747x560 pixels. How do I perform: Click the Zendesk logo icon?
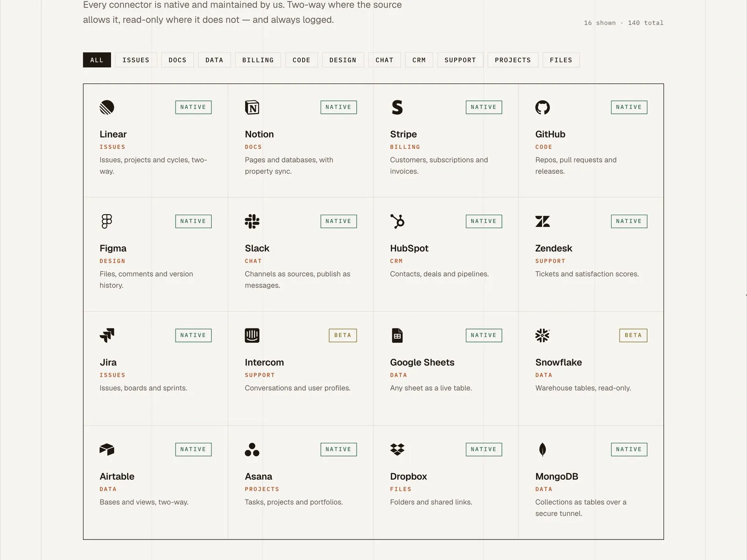coord(543,221)
